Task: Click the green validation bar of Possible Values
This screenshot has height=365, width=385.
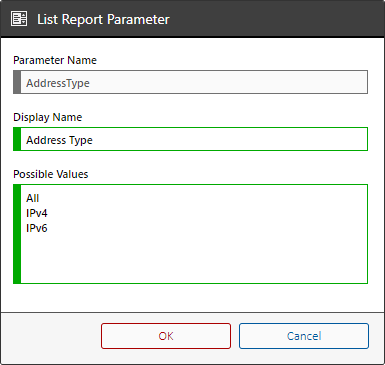Action: tap(17, 234)
